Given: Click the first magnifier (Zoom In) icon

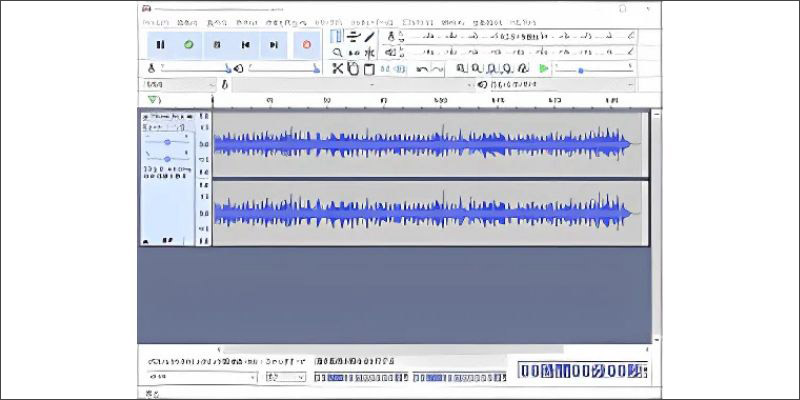Looking at the screenshot, I should click(x=461, y=68).
